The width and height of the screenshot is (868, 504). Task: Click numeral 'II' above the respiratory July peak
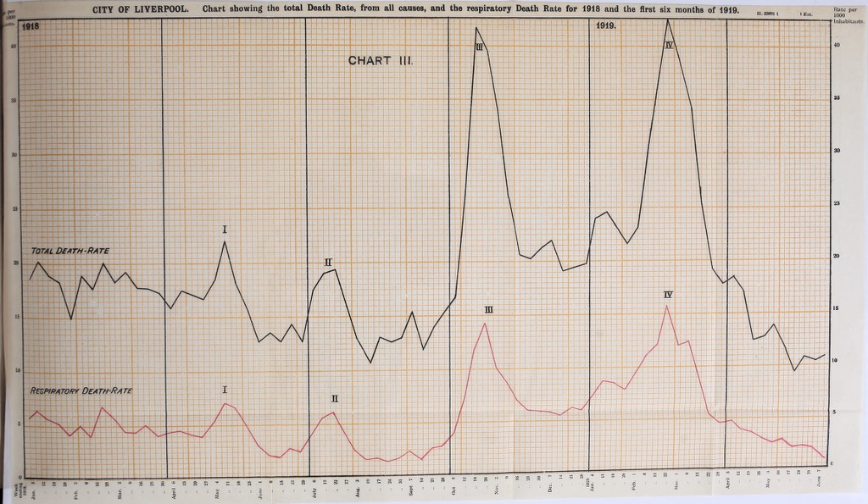[335, 398]
